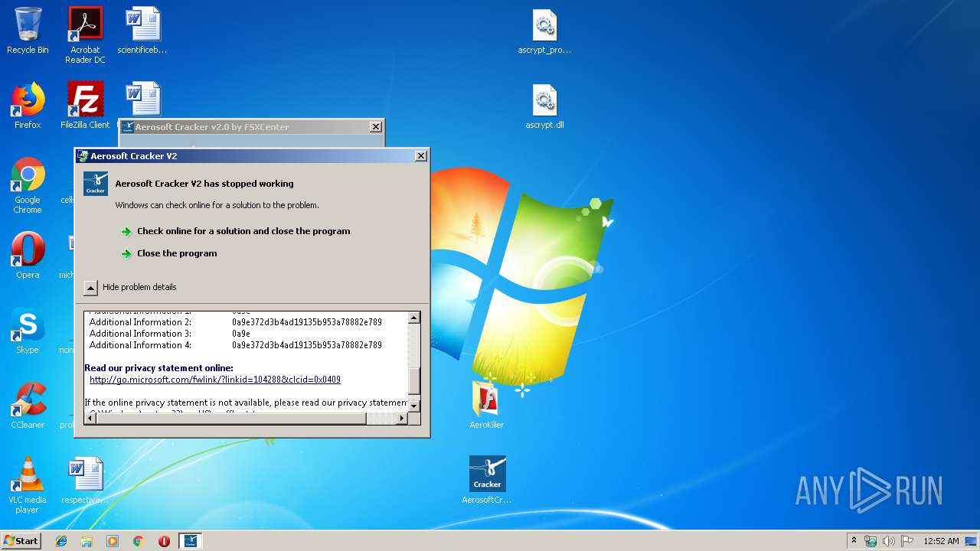
Task: Open Windows Media Player taskbar icon
Action: click(x=113, y=541)
